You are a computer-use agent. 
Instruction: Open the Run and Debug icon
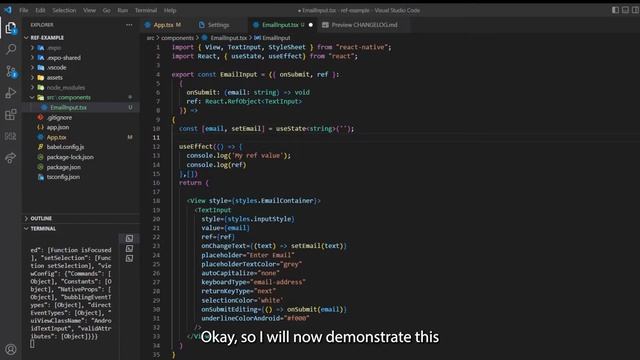click(x=11, y=93)
